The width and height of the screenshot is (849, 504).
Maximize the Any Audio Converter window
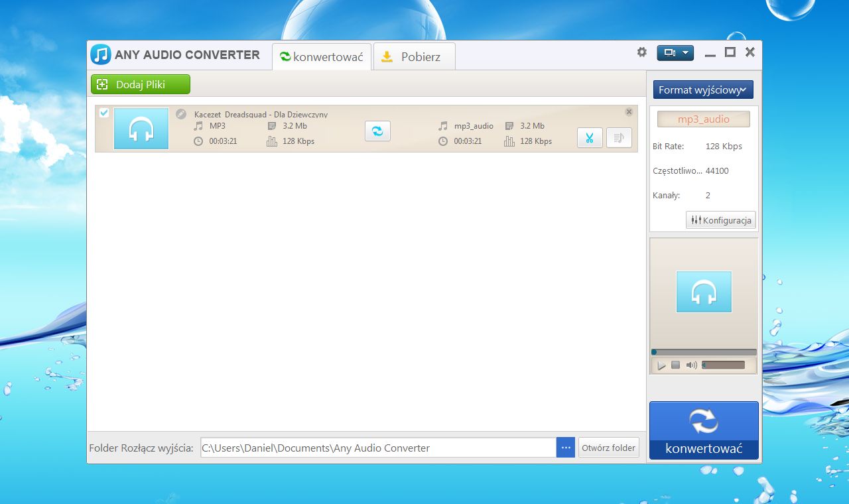[x=730, y=52]
